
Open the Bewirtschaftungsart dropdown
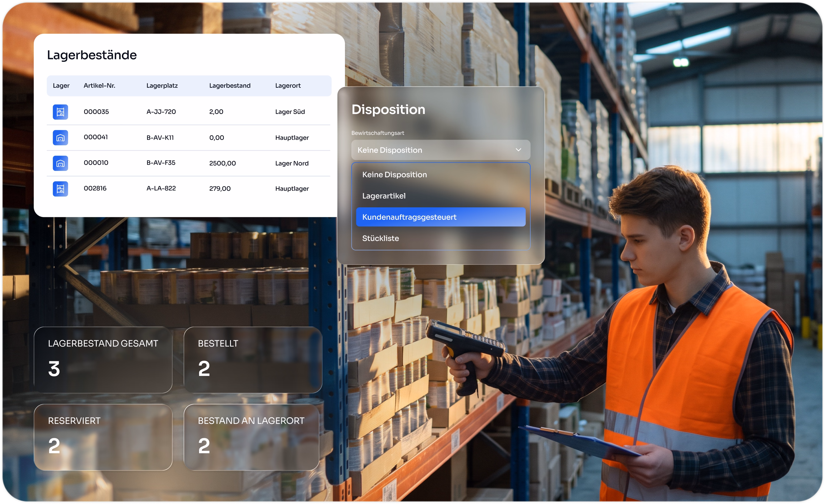click(x=441, y=150)
